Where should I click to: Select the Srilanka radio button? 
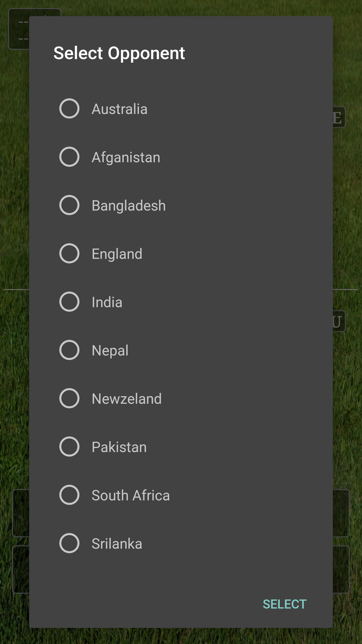pos(69,543)
